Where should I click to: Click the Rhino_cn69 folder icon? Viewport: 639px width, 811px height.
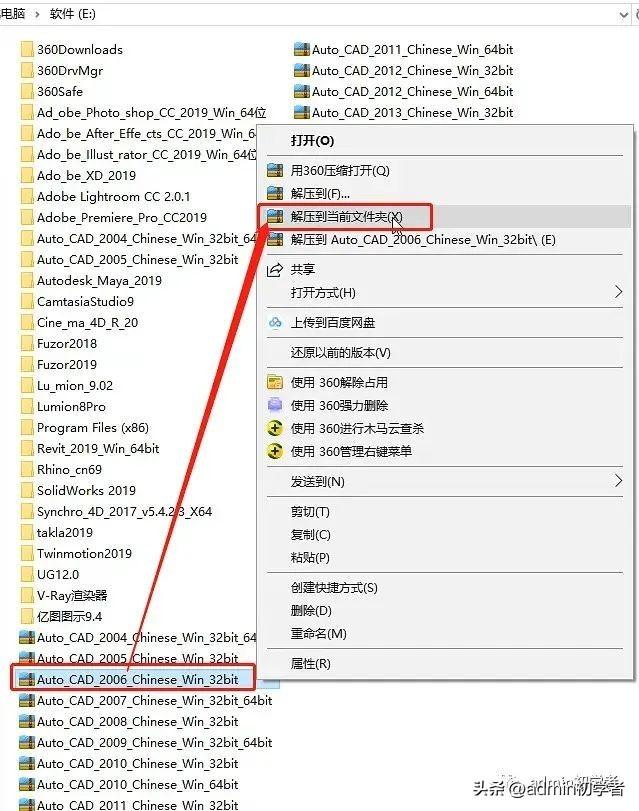click(x=27, y=470)
